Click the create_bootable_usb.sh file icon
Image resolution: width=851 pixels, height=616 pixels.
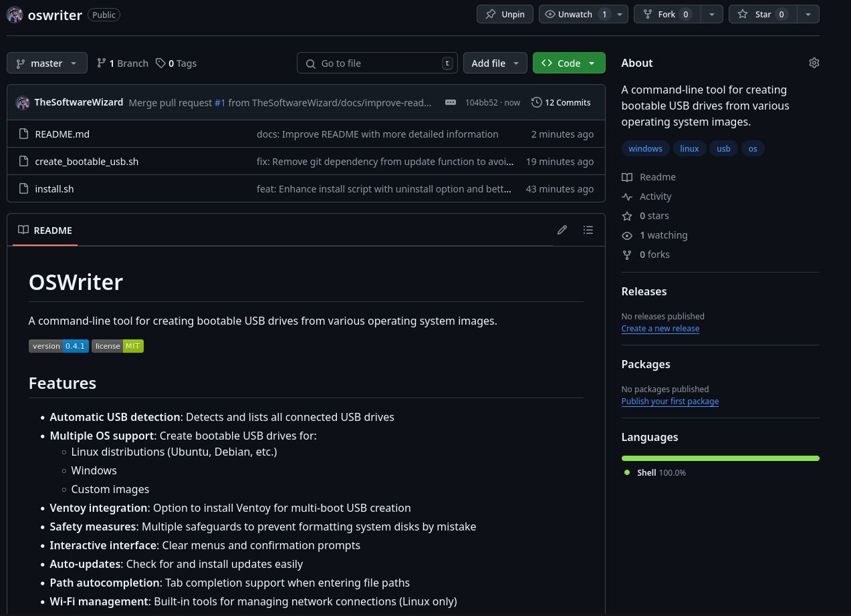24,161
